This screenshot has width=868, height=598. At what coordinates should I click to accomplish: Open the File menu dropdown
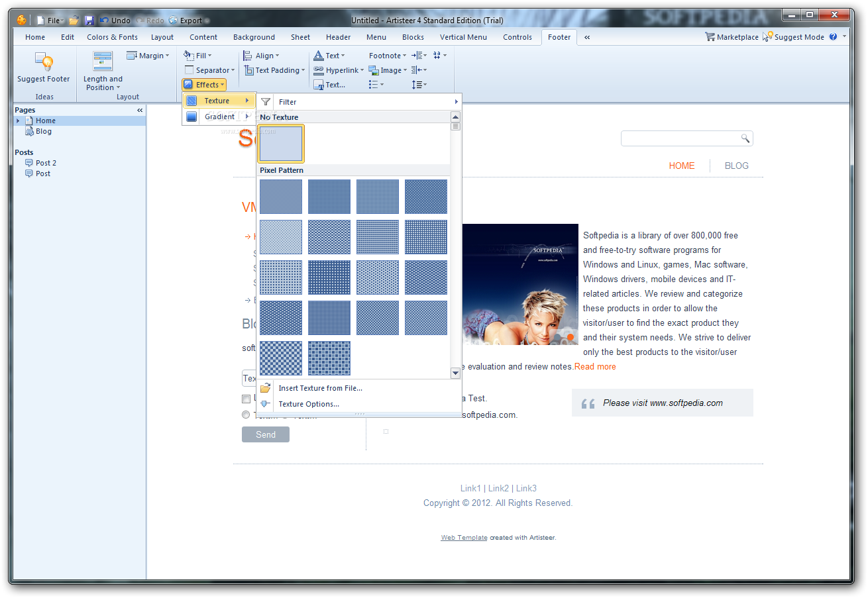[50, 21]
